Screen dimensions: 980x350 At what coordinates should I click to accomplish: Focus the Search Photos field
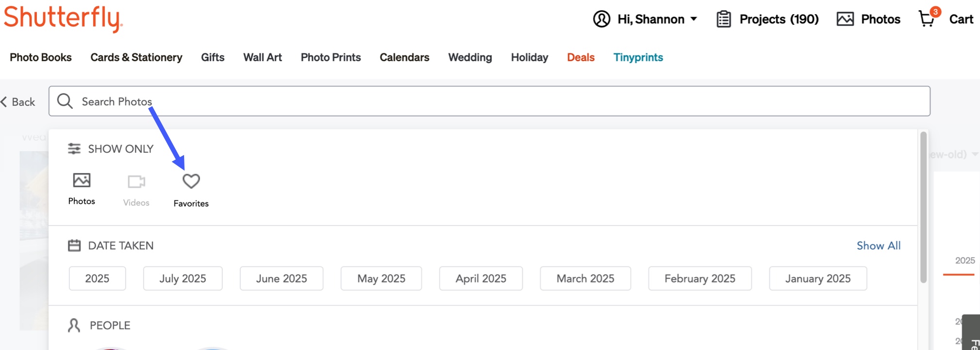[x=490, y=101]
